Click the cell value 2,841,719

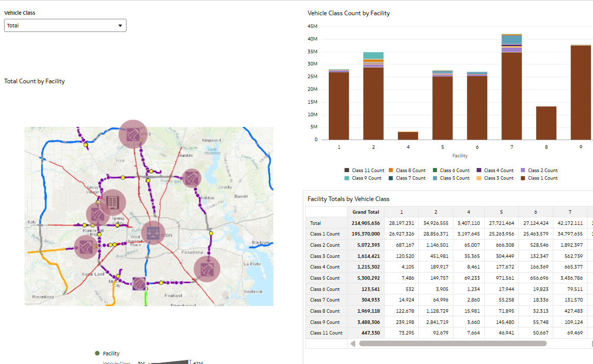pyautogui.click(x=437, y=322)
